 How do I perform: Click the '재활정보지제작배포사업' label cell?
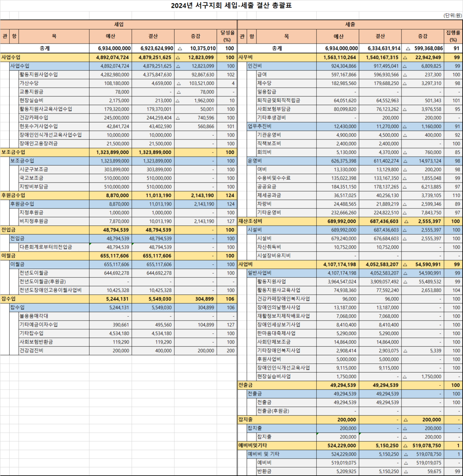pos(286,316)
